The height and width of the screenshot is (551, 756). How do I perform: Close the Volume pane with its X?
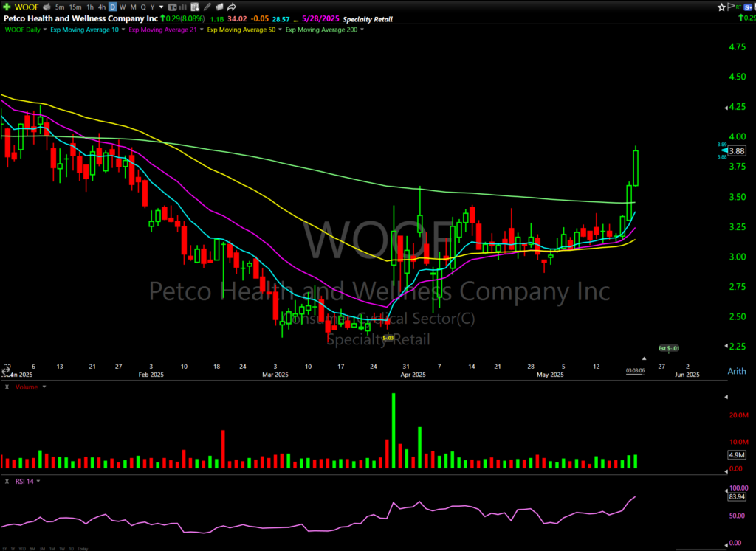7,386
